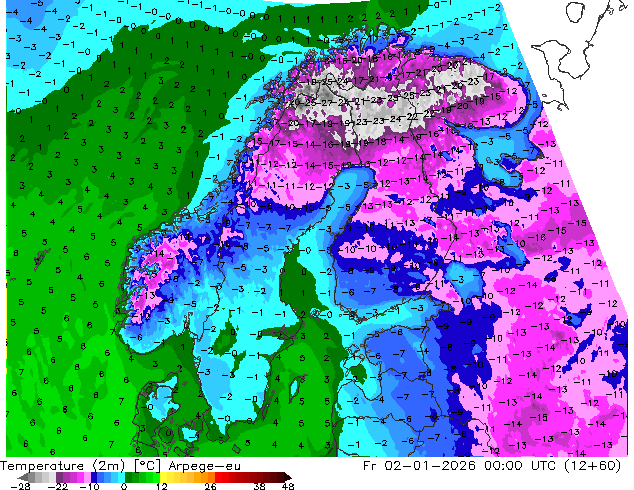Image resolution: width=634 pixels, height=490 pixels.
Task: Click the -22 label under the color legend
Action: click(57, 486)
